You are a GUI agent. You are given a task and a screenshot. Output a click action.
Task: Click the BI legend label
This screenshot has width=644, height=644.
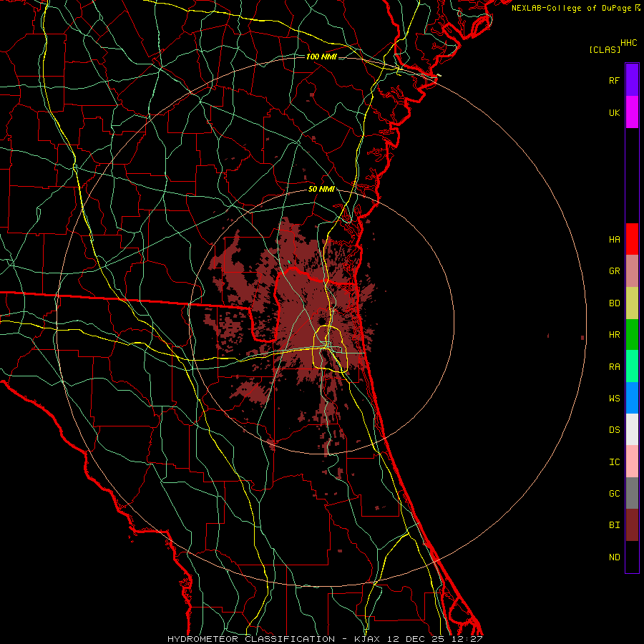tap(615, 525)
